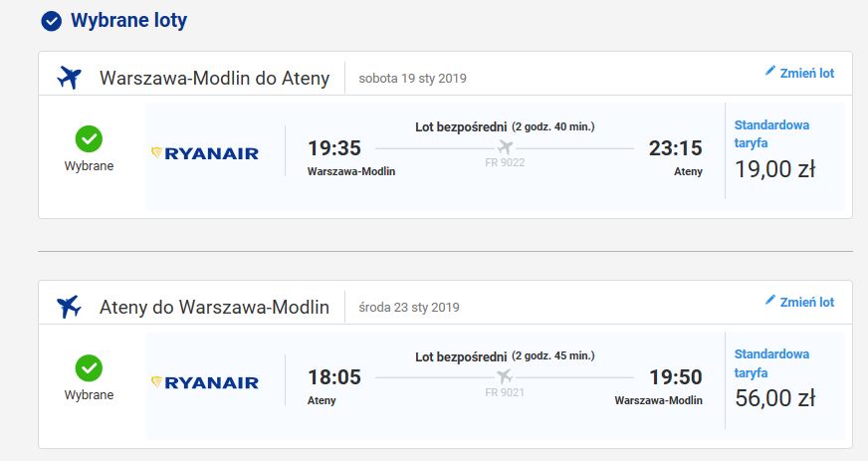
Task: Select the Warszawa-Modlin do Ateny route title
Action: 214,78
